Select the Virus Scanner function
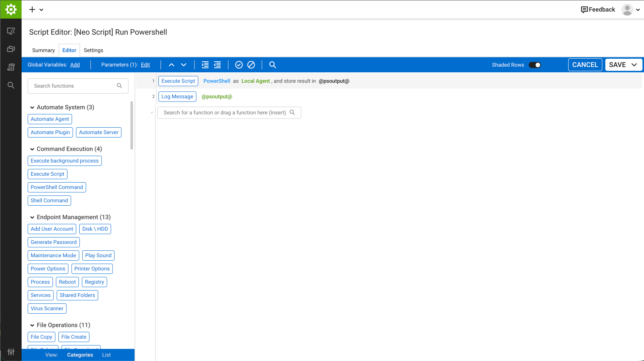The image size is (644, 361). (47, 309)
